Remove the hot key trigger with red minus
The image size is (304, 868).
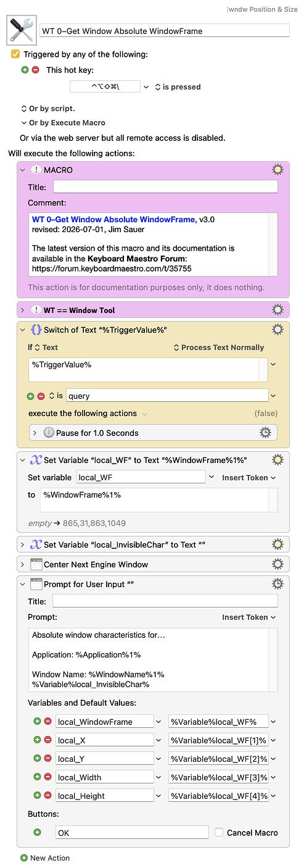coord(35,70)
